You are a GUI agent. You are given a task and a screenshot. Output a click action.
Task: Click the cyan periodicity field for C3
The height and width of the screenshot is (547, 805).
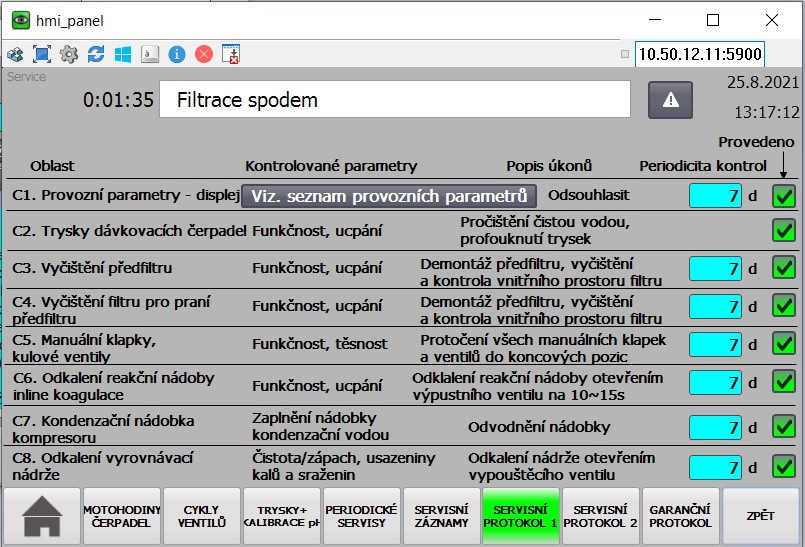(715, 268)
